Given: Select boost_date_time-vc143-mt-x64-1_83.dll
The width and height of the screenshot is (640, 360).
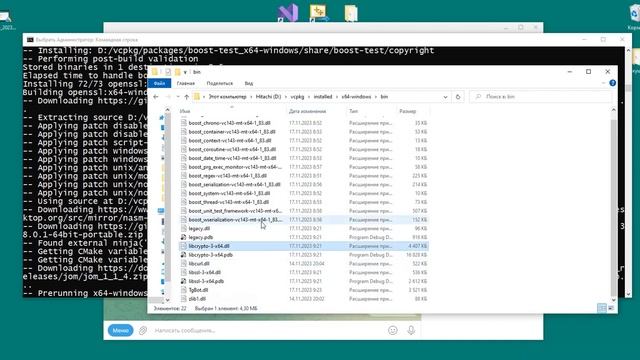Looking at the screenshot, I should point(232,158).
